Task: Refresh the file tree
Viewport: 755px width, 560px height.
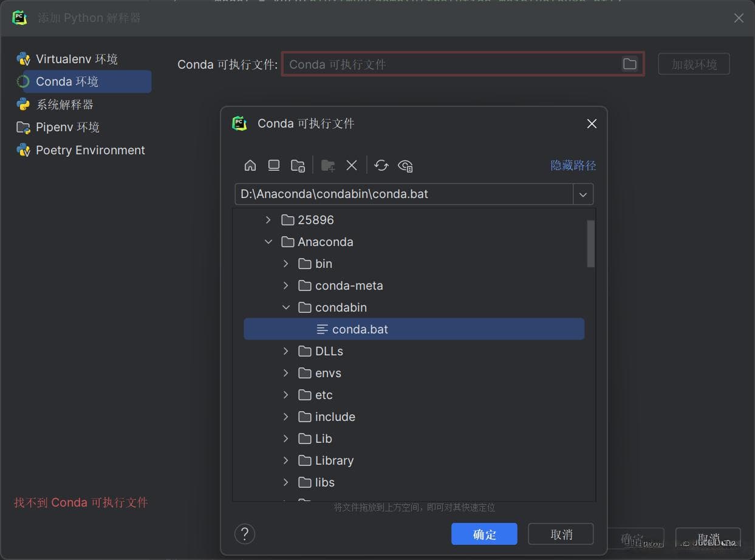Action: point(381,165)
